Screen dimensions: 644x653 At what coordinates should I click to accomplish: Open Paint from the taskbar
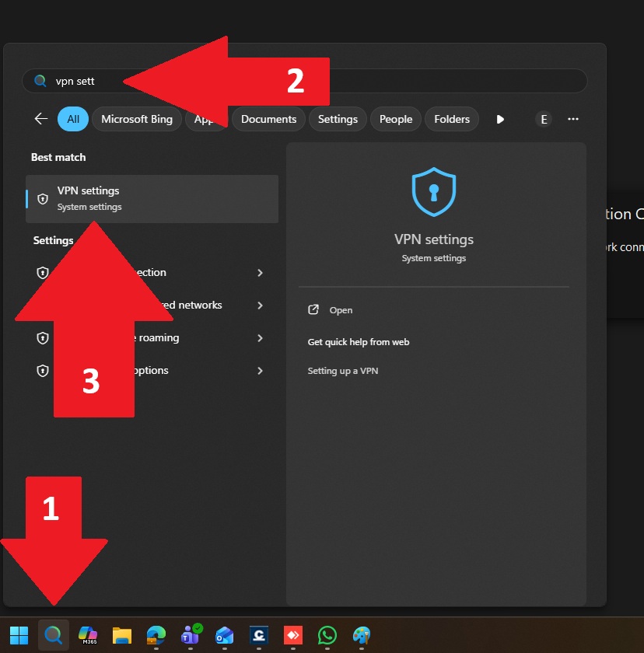point(362,635)
